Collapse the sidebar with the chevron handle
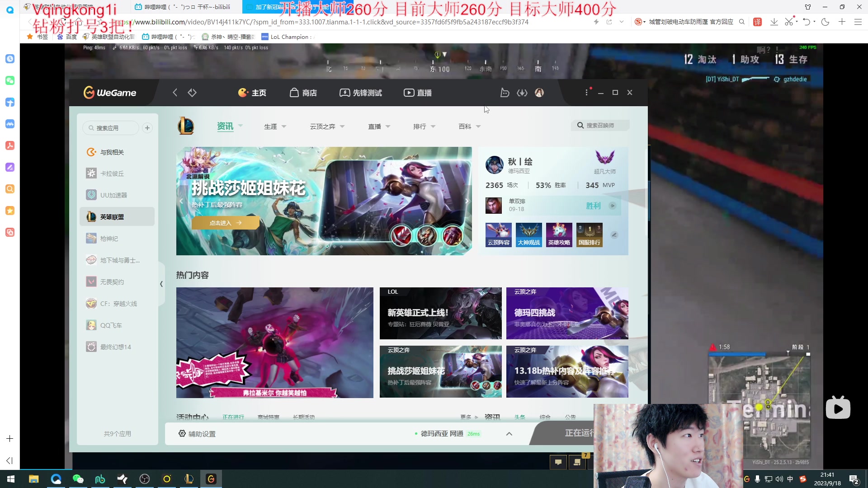 [x=161, y=284]
